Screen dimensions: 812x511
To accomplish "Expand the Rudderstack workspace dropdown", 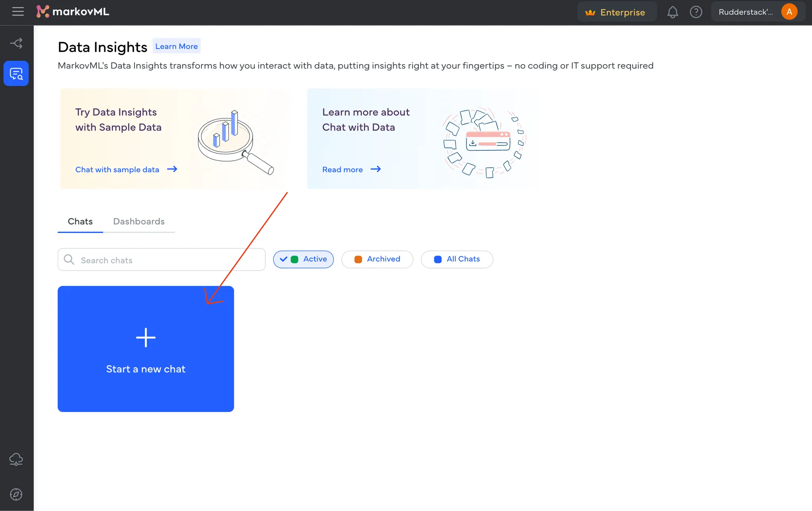I will pos(745,12).
